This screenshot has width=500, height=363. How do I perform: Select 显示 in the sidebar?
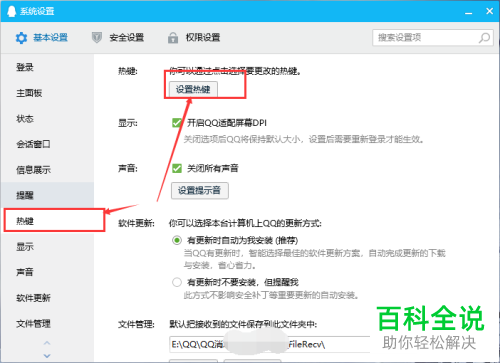[47, 247]
